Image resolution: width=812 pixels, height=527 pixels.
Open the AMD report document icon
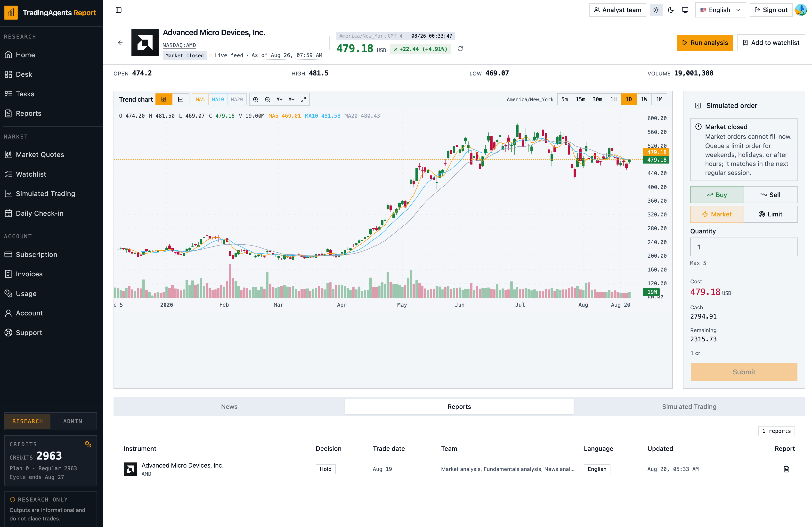pos(786,469)
